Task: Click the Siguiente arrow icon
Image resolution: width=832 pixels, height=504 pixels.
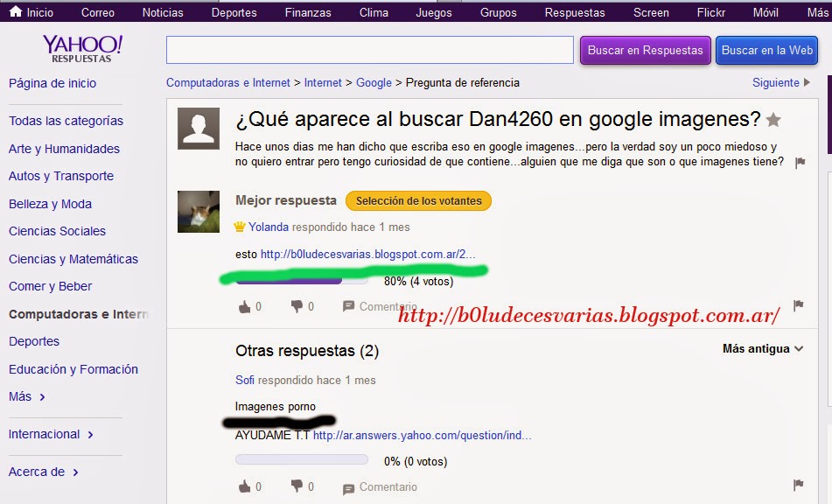Action: click(807, 82)
